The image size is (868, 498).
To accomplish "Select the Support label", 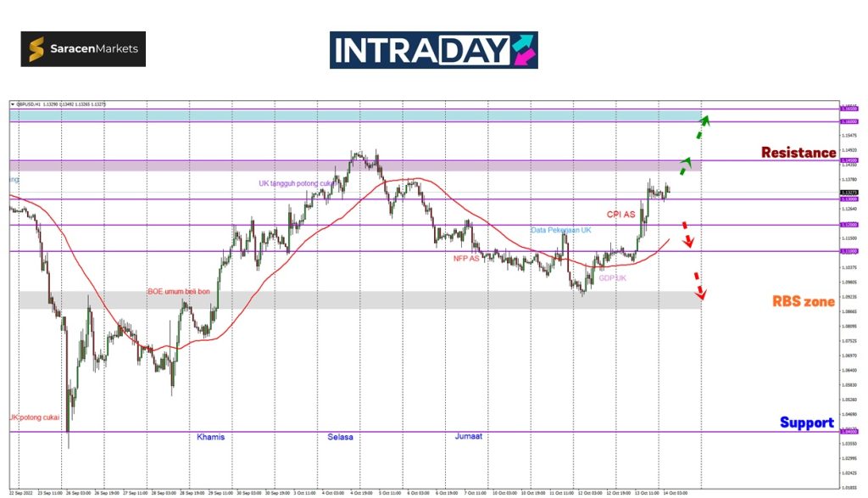I will click(x=806, y=422).
